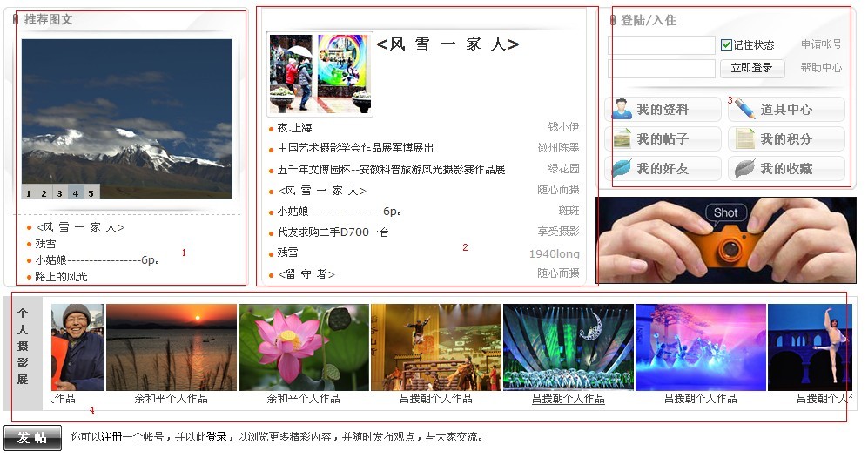This screenshot has height=458, width=868.
Task: Focus the upper login input field
Action: pos(662,45)
